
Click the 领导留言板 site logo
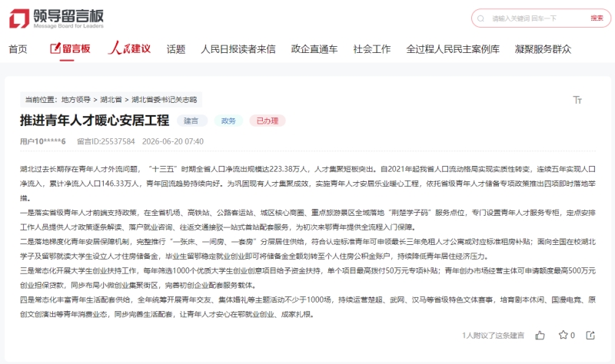[56, 18]
